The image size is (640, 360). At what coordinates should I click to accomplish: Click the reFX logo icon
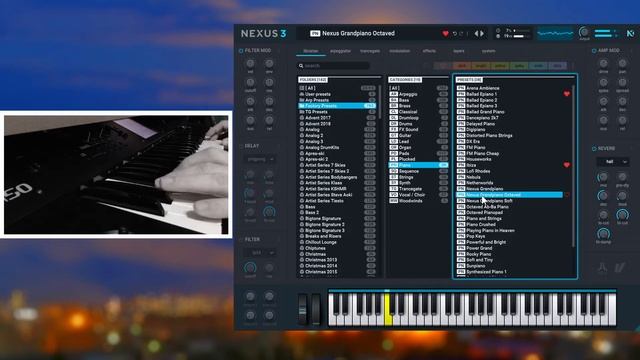point(630,33)
